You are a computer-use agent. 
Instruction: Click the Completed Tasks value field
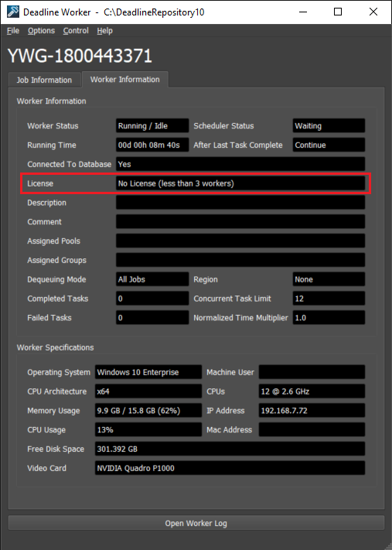152,299
